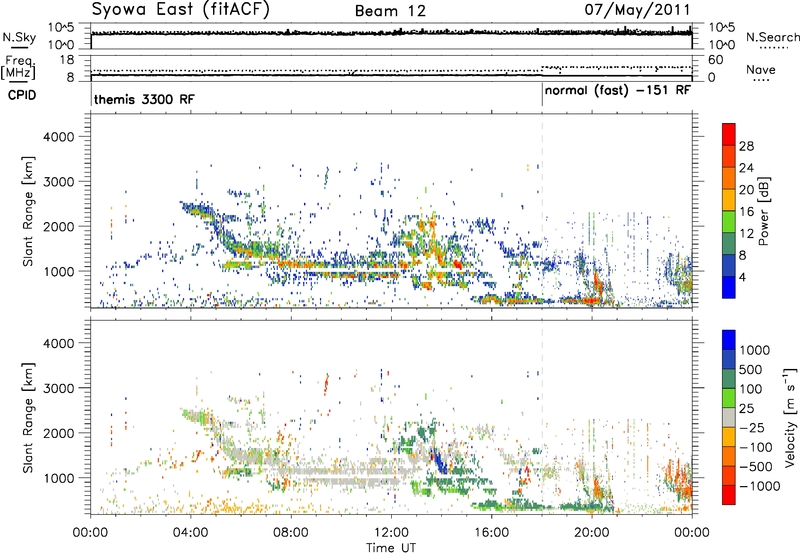Click the "18" frequency axis tick
The width and height of the screenshot is (800, 554).
tap(67, 60)
